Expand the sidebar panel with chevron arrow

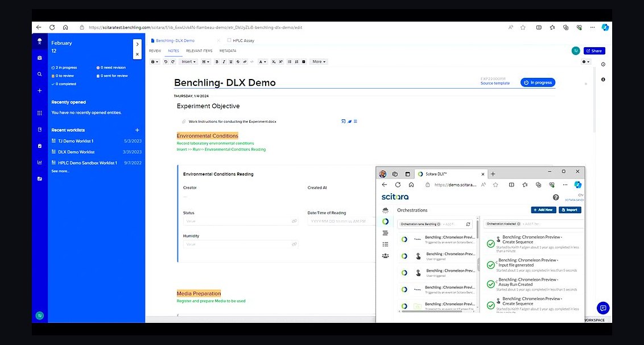tap(137, 44)
